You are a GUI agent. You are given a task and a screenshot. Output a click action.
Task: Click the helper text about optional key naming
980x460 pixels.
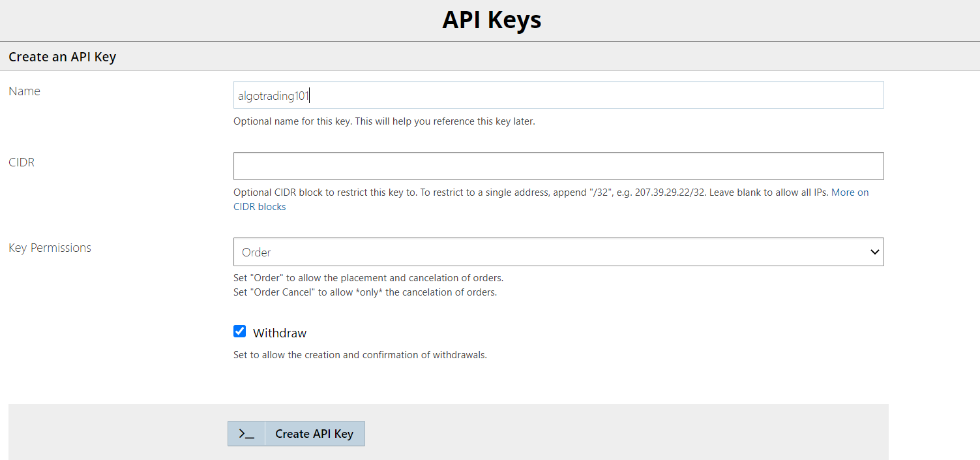[383, 121]
